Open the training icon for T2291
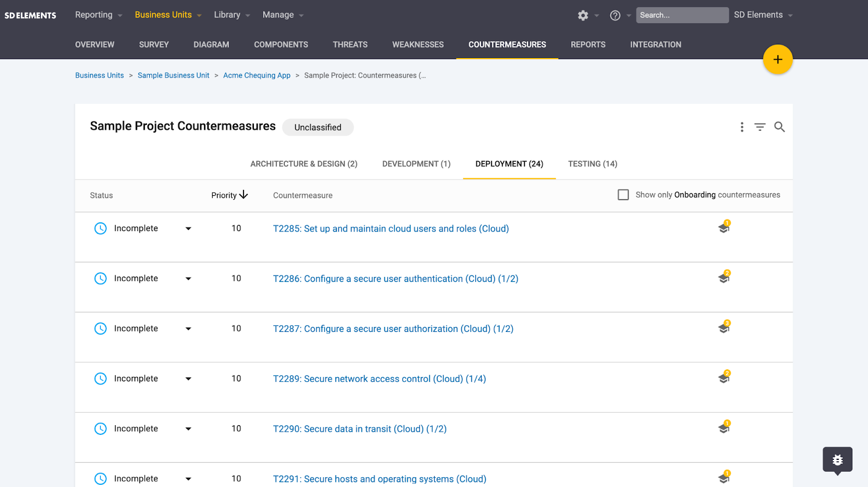Viewport: 868px width, 487px height. pyautogui.click(x=724, y=477)
